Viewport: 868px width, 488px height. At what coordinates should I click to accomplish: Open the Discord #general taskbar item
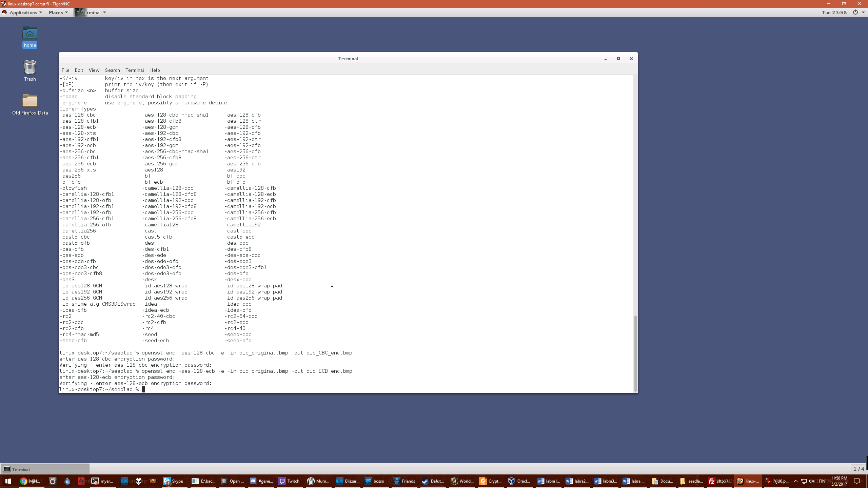(x=261, y=481)
